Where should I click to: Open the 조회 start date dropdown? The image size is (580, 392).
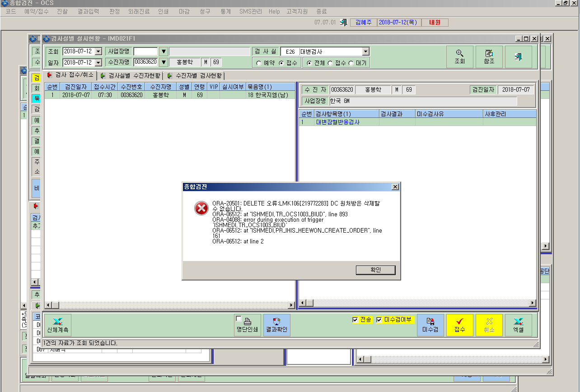tap(98, 52)
